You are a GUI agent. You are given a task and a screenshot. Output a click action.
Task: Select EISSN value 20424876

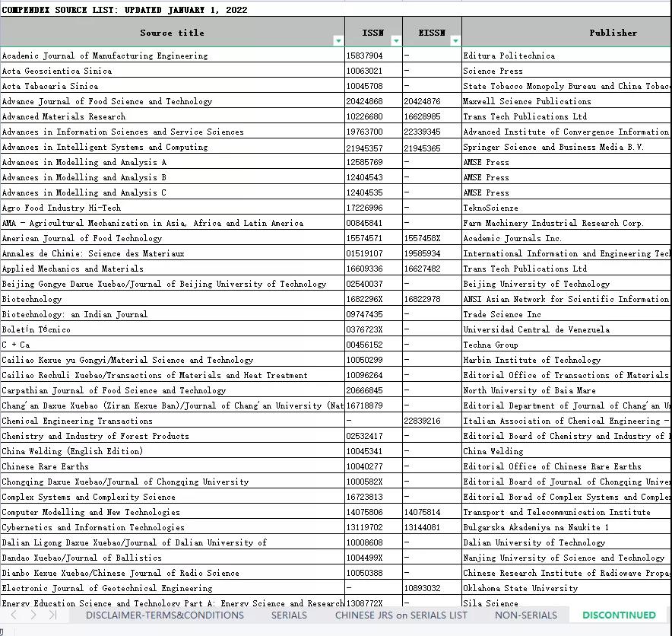(x=432, y=101)
